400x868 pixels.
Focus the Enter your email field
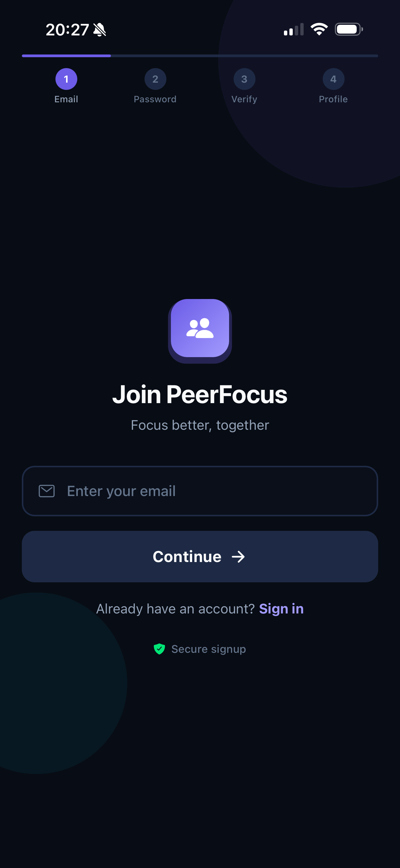coord(200,491)
